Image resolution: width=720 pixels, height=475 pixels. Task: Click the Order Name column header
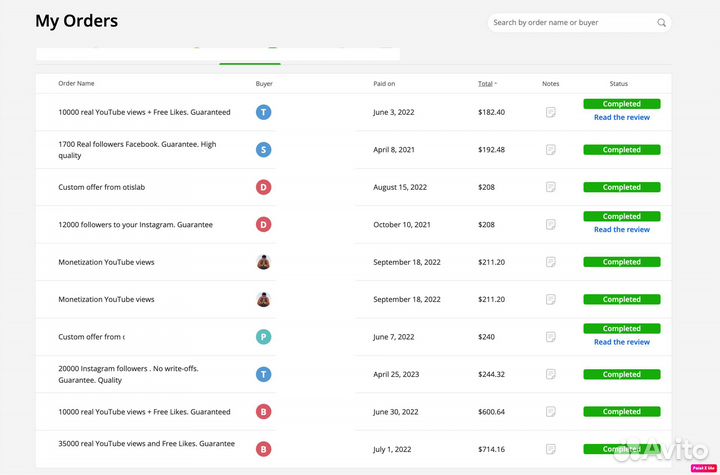76,84
